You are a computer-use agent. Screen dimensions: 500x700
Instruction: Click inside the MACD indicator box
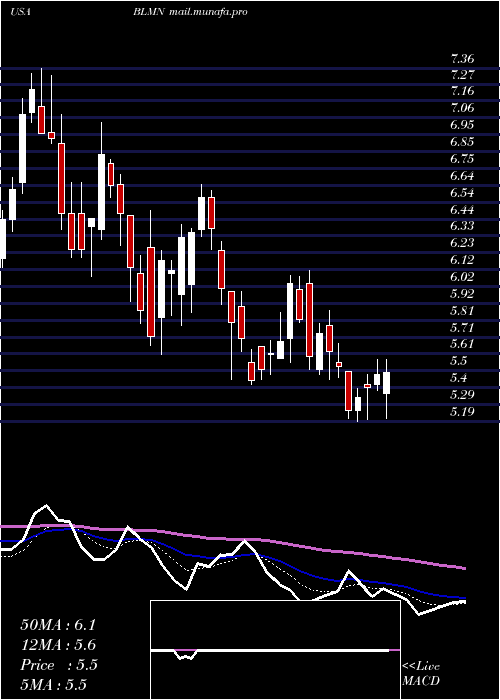(x=275, y=650)
